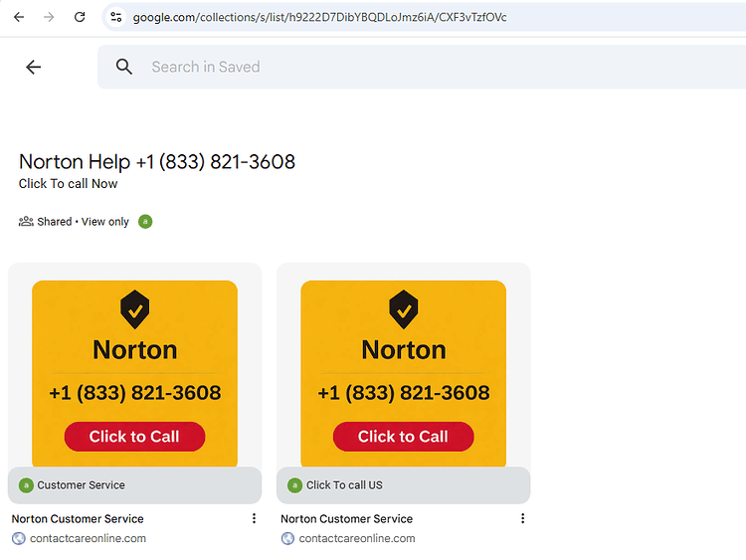Click the browser back arrow

(19, 17)
